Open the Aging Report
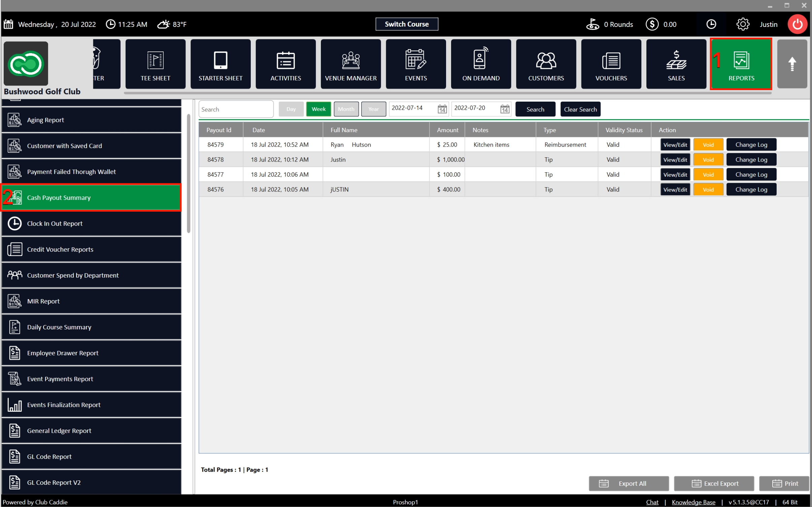812x507 pixels. (92, 120)
